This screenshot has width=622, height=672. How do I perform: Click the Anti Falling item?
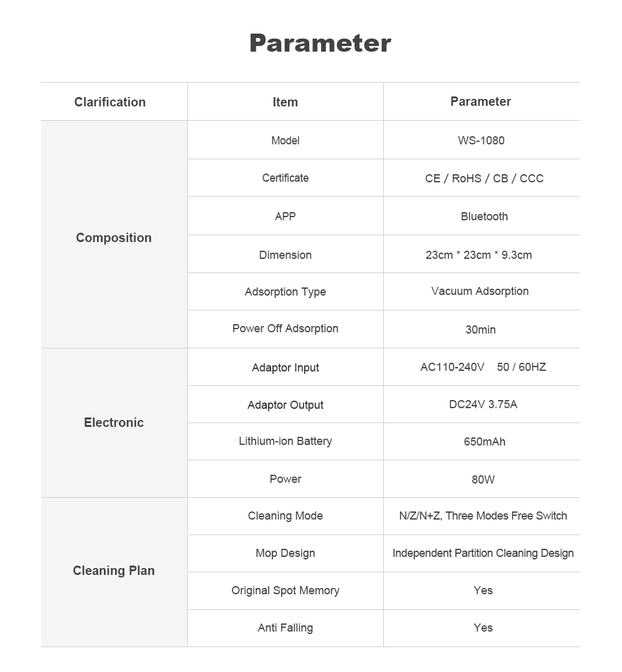[x=285, y=628]
